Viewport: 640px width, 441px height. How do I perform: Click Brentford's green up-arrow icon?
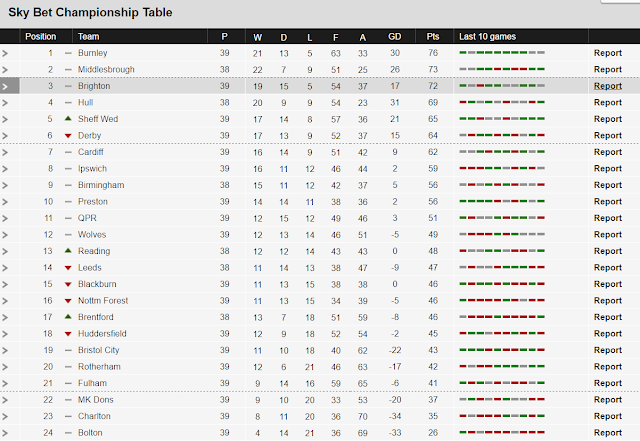pos(68,317)
